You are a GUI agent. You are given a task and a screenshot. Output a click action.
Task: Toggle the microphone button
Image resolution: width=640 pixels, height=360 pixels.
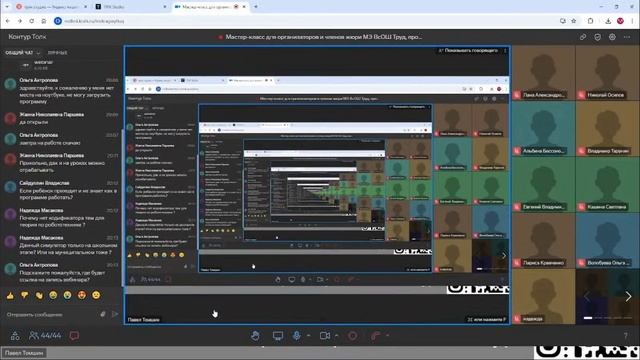coord(297,336)
